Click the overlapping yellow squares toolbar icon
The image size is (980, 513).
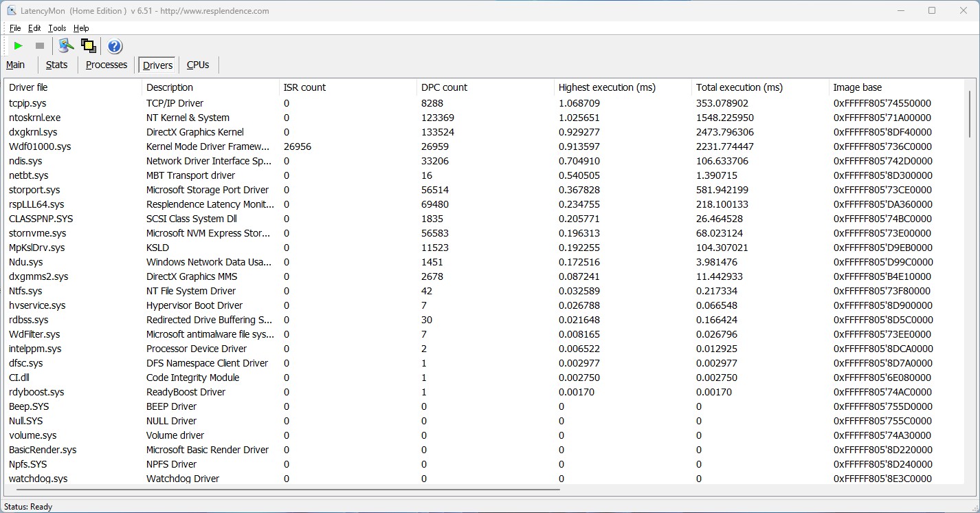point(88,46)
